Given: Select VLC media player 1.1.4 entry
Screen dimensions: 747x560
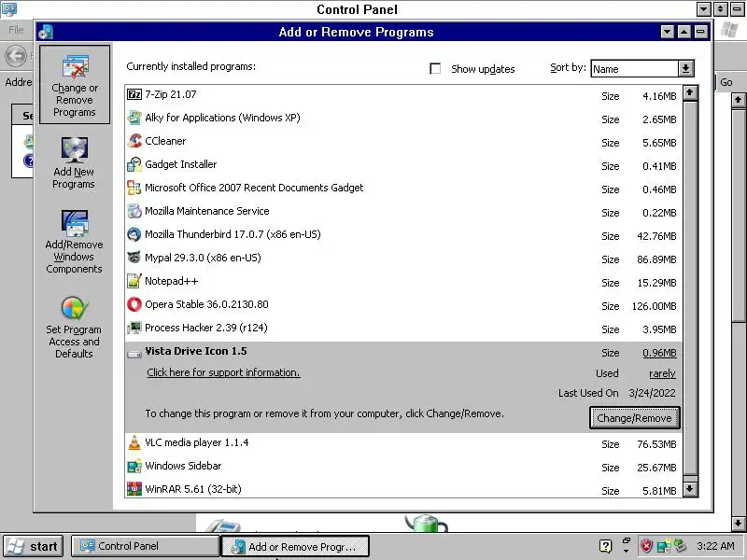Looking at the screenshot, I should (x=403, y=443).
